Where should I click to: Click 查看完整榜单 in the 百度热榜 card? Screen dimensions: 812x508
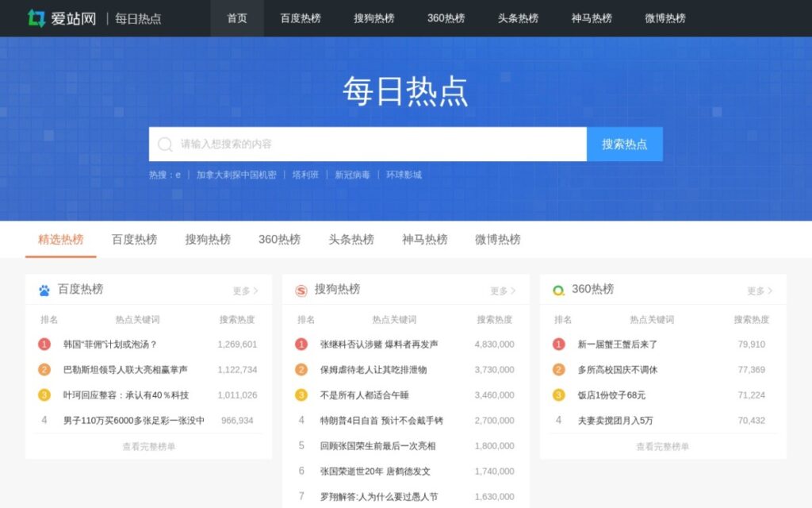click(149, 446)
